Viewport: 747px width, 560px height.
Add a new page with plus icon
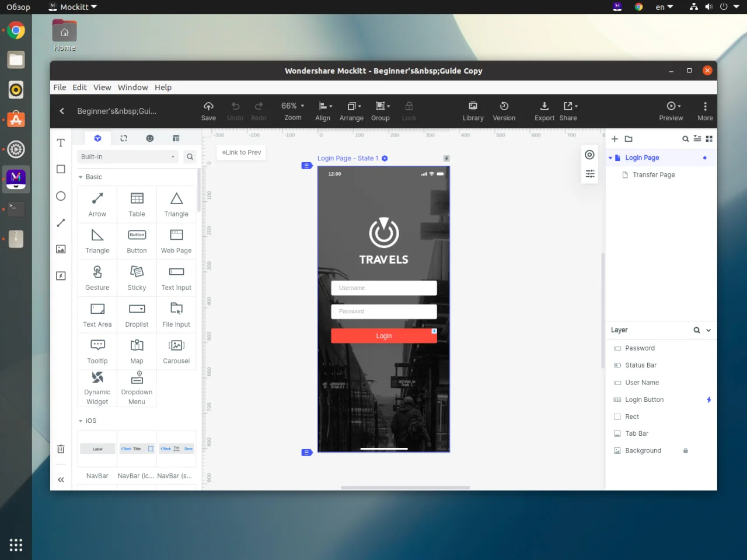pos(615,139)
